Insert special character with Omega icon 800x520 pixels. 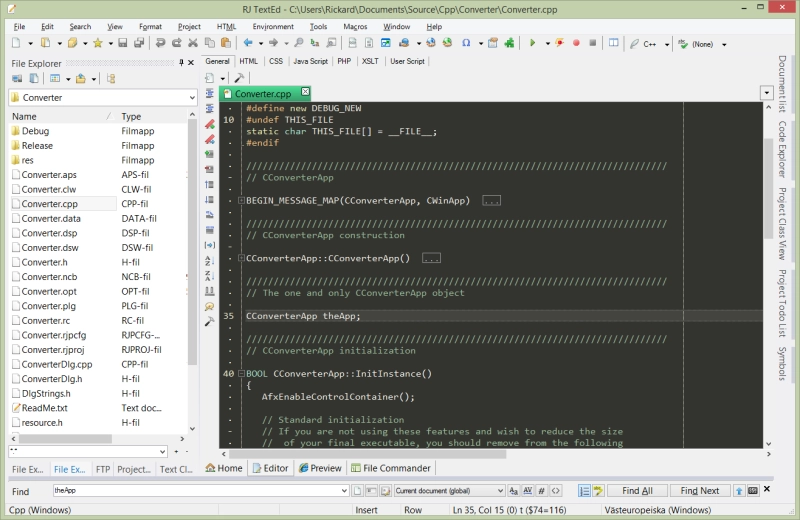466,43
